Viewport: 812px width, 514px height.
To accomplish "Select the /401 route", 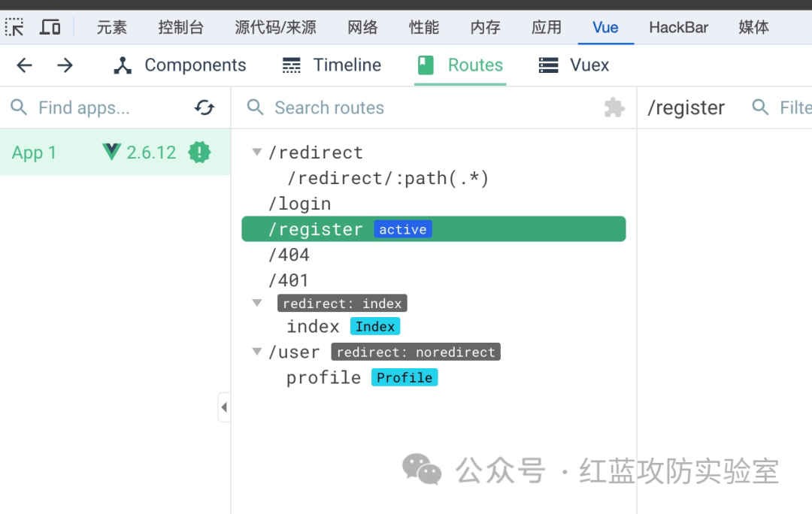I will (289, 280).
